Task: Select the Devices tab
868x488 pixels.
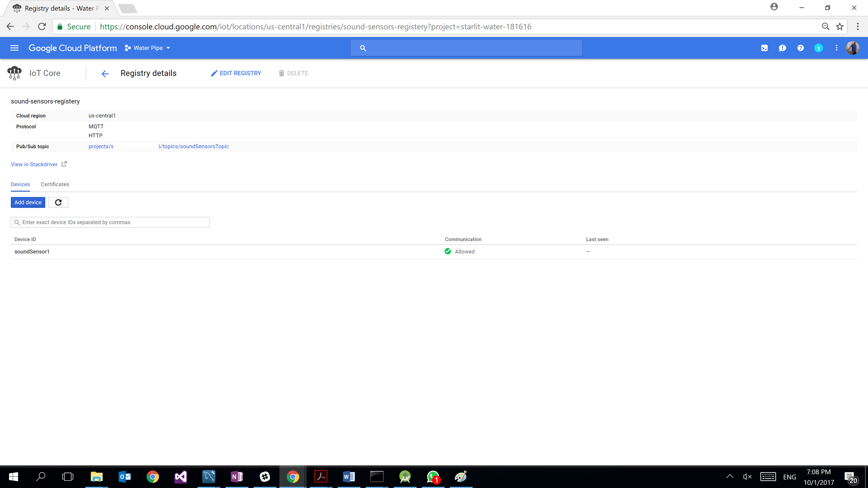Action: (x=20, y=184)
